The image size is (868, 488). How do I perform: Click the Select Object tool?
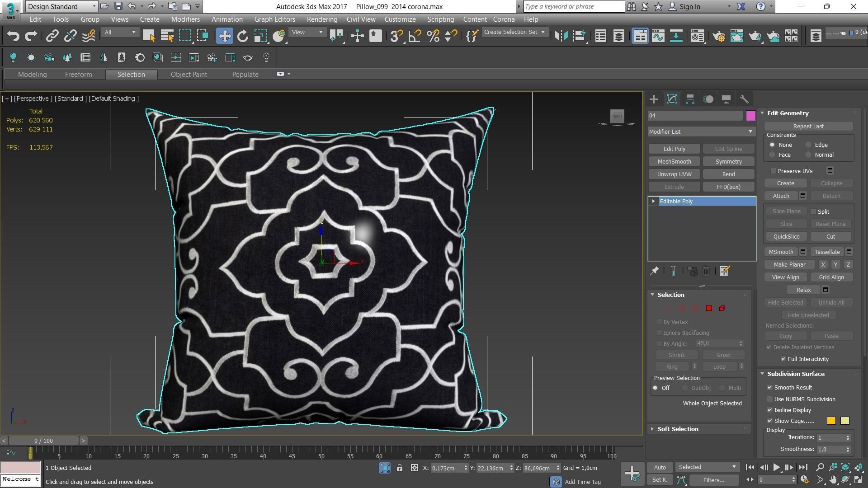148,36
